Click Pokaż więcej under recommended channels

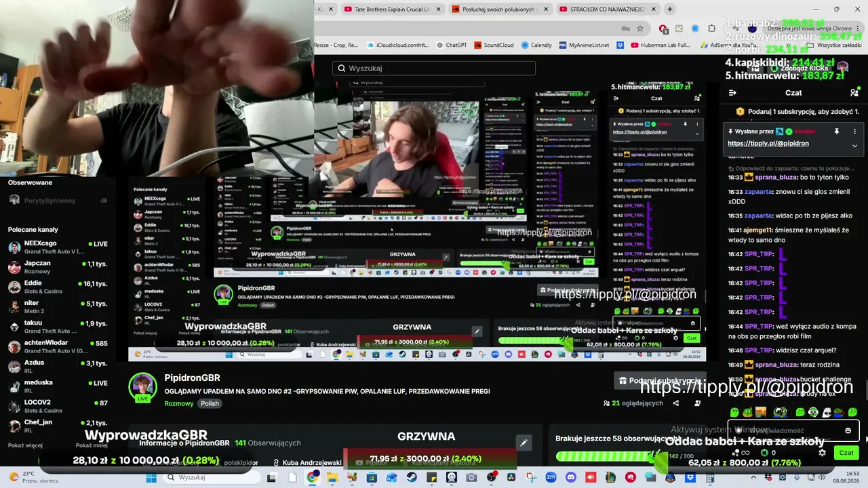pyautogui.click(x=25, y=445)
